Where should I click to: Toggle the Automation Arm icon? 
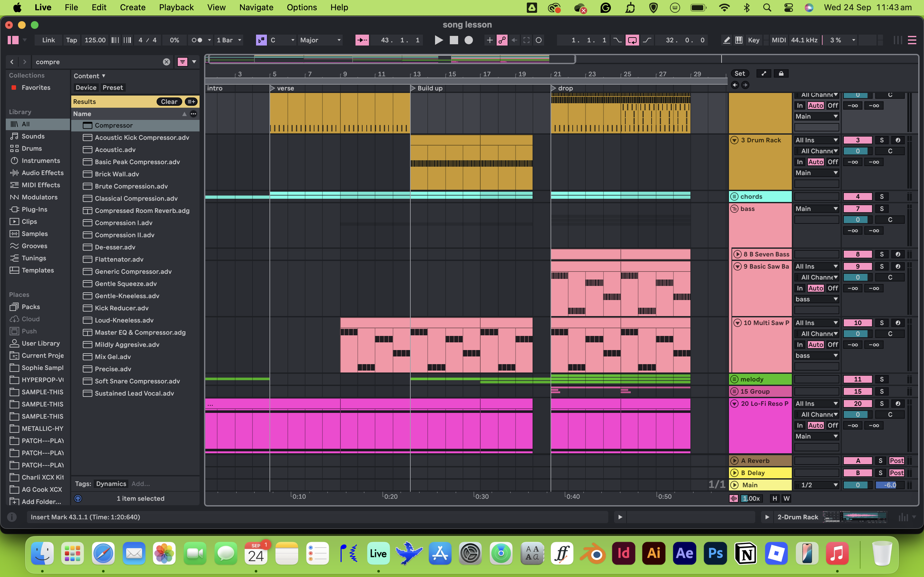click(502, 40)
